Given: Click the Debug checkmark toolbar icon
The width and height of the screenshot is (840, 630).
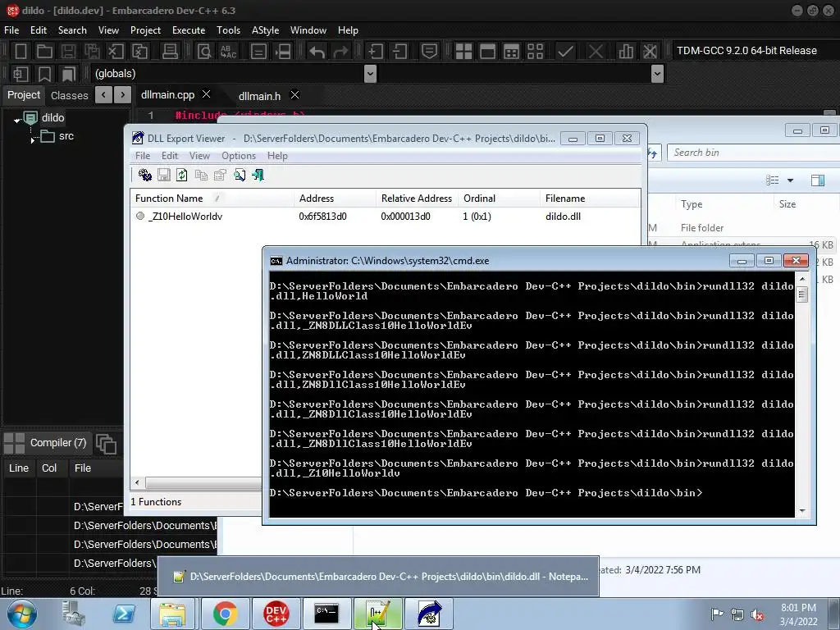Looking at the screenshot, I should point(565,52).
